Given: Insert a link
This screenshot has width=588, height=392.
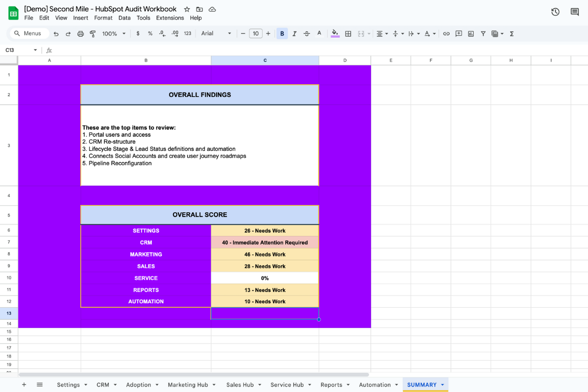Looking at the screenshot, I should (x=446, y=34).
